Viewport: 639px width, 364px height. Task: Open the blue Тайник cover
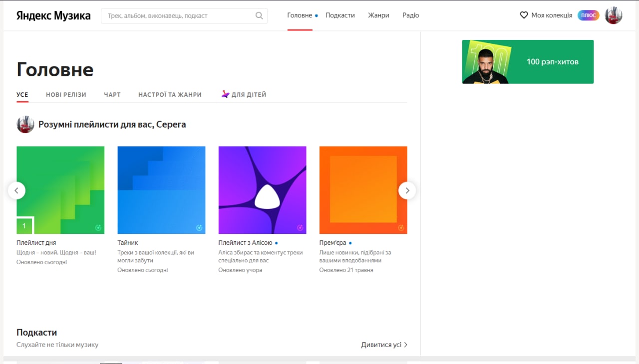pos(161,190)
